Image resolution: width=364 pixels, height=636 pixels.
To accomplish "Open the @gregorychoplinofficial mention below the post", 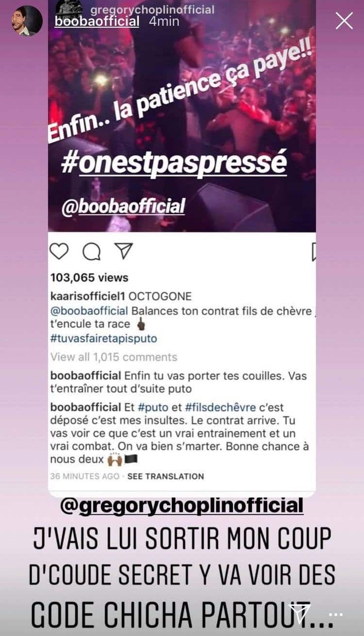I will 182,505.
